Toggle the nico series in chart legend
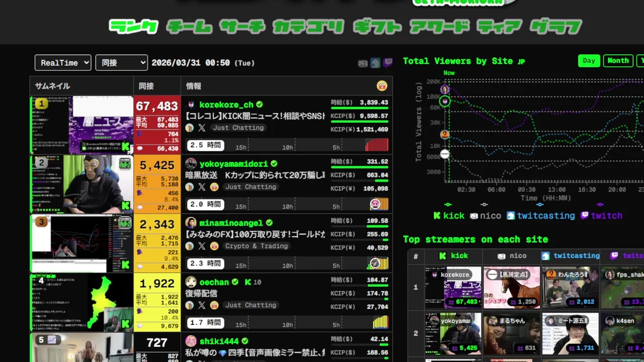 pos(486,216)
